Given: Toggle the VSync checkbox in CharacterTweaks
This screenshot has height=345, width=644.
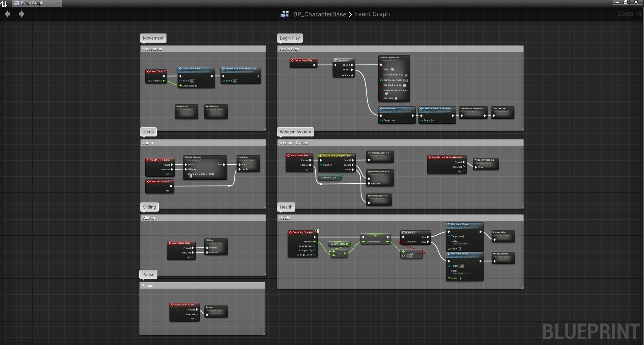Looking at the screenshot, I should pos(392,70).
